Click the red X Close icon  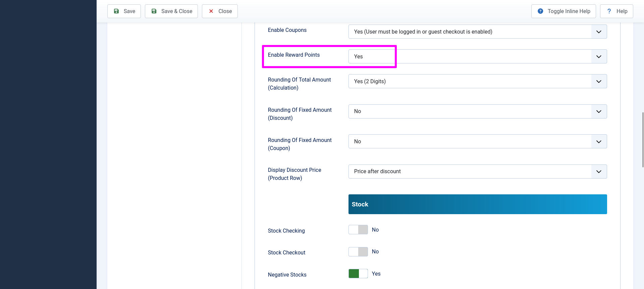(x=211, y=11)
